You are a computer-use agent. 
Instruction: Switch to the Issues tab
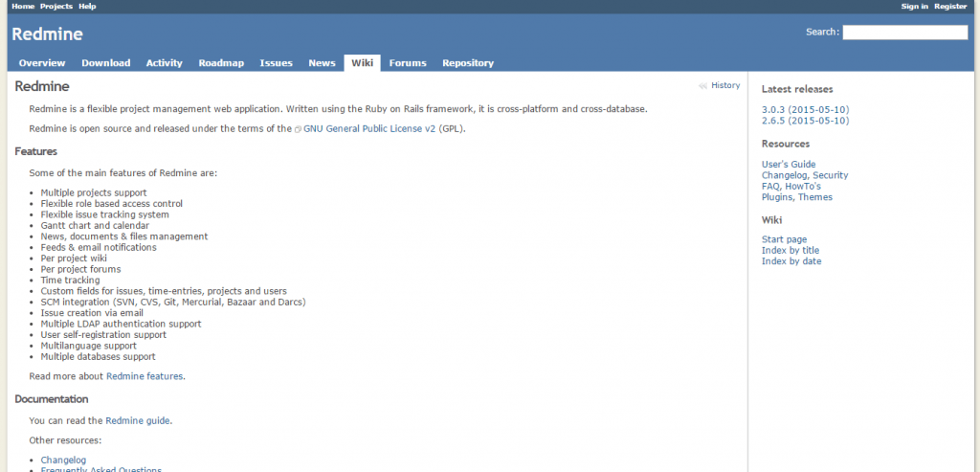coord(277,63)
